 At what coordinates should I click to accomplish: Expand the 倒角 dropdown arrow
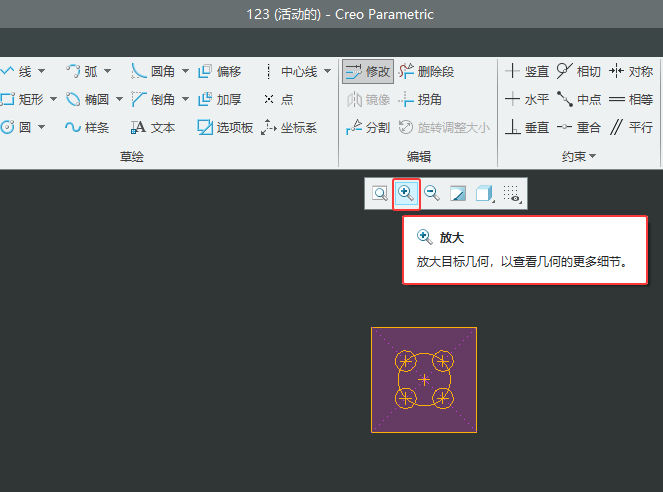[x=185, y=99]
